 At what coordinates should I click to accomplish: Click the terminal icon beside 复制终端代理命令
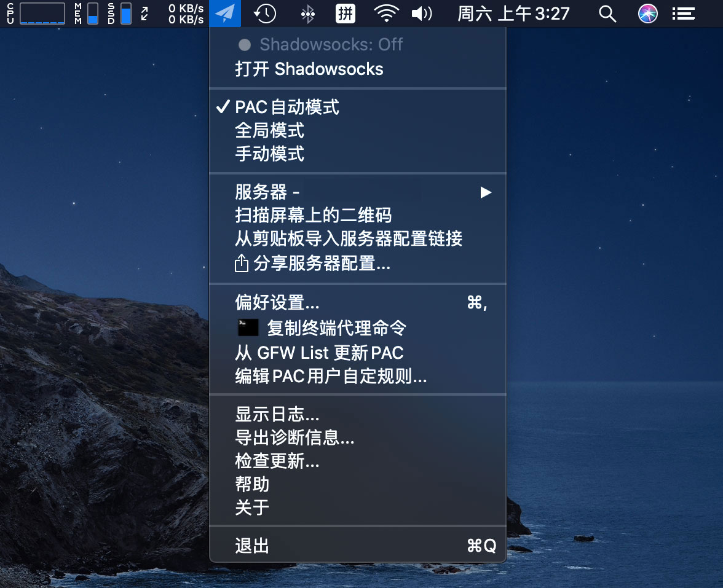coord(248,327)
